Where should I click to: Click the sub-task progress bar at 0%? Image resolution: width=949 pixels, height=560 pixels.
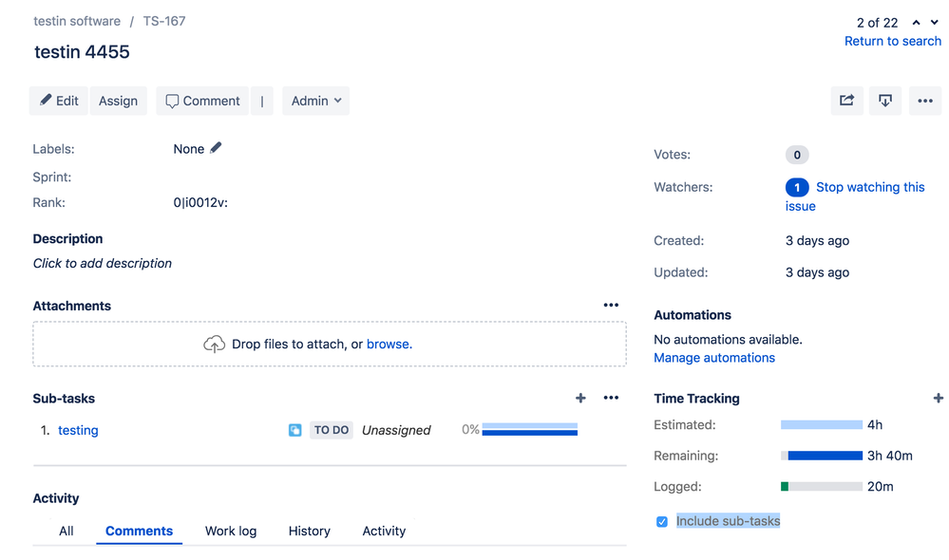(529, 429)
